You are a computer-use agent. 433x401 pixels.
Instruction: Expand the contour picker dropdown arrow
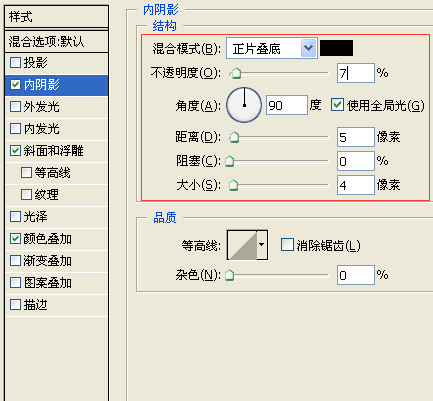tap(262, 245)
